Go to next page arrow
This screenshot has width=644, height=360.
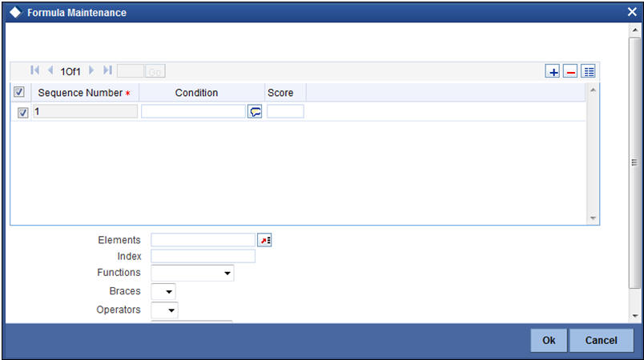tap(91, 70)
